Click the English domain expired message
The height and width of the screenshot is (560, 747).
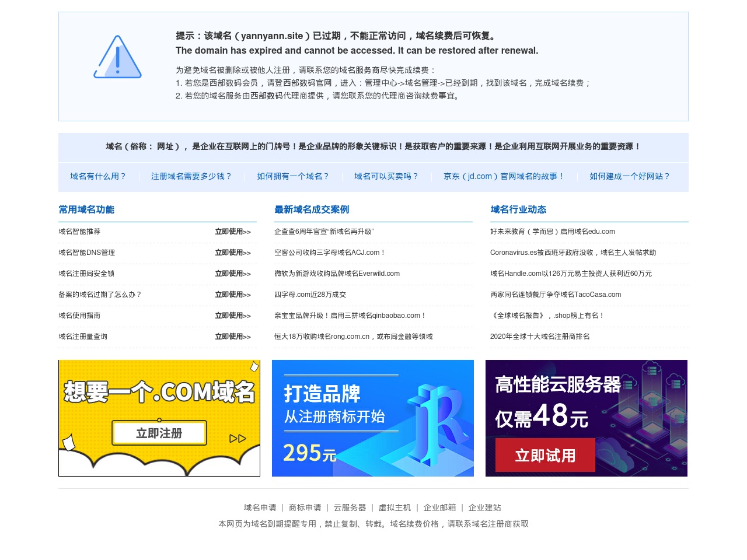coord(357,50)
